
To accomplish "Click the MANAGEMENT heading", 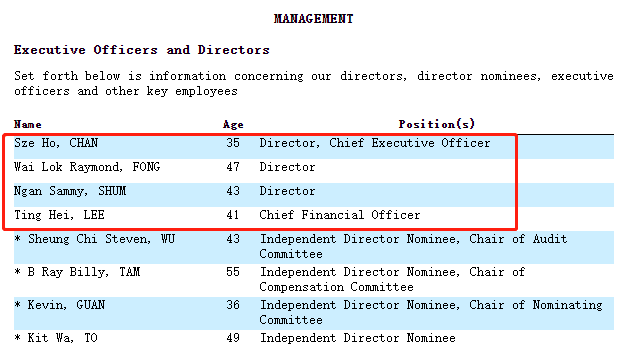I will click(313, 19).
